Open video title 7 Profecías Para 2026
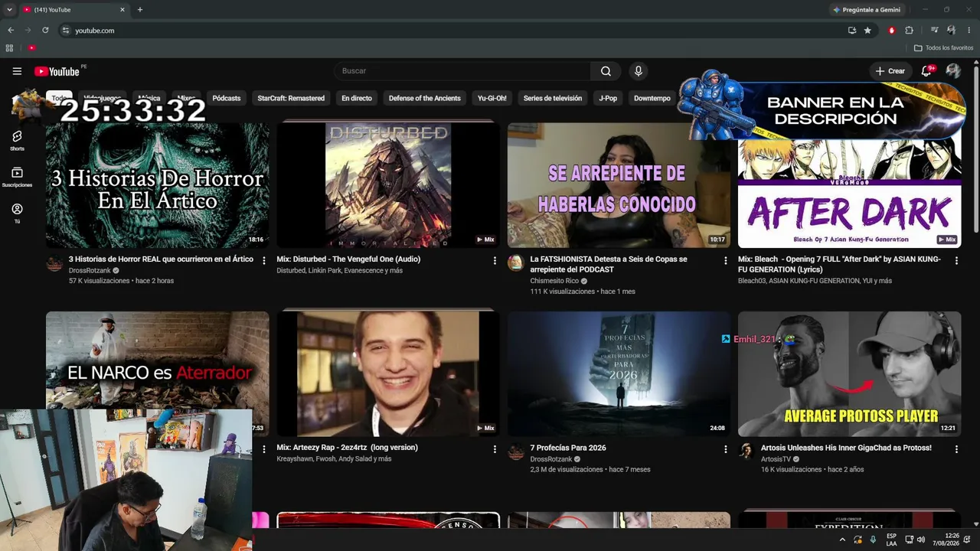Image resolution: width=980 pixels, height=551 pixels. (568, 448)
